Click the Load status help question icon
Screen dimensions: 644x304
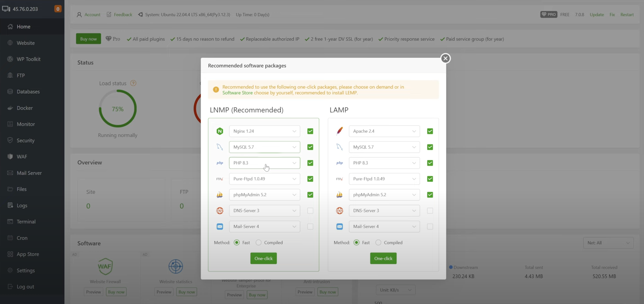click(133, 83)
